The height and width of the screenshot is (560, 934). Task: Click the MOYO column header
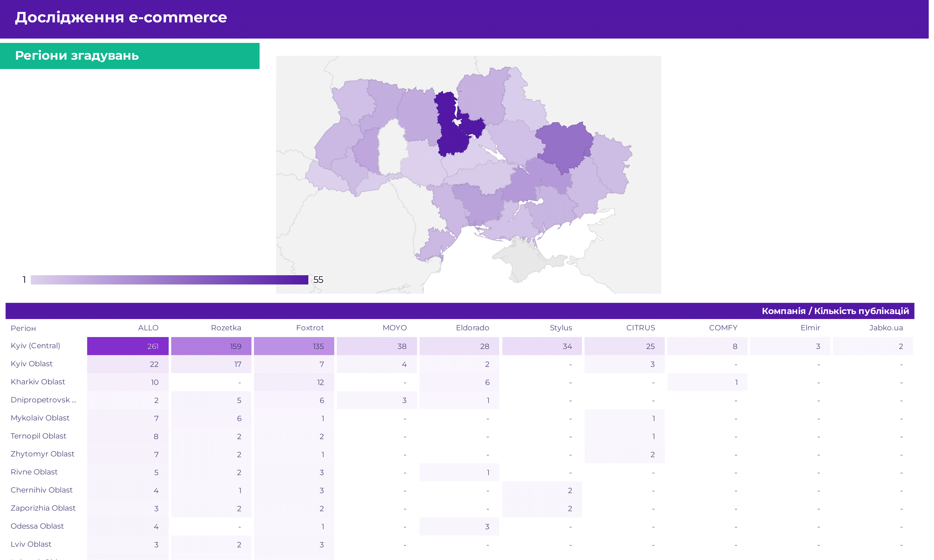click(x=394, y=328)
